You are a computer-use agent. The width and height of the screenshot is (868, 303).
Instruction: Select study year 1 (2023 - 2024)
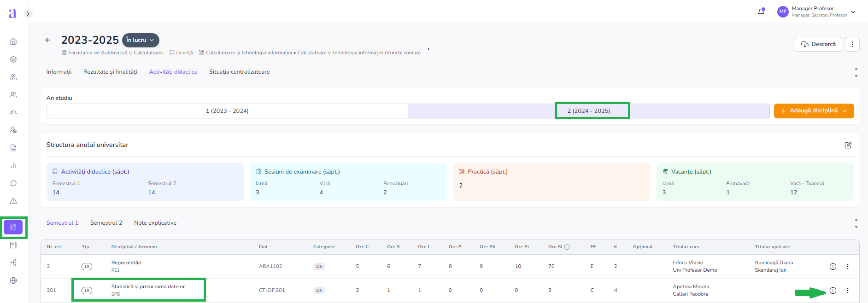[x=227, y=111]
